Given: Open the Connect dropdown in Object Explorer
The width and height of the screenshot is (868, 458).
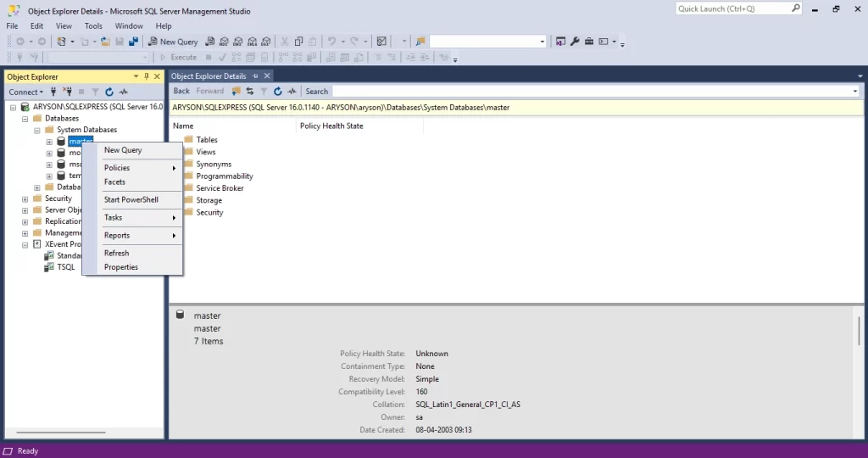Looking at the screenshot, I should 25,92.
